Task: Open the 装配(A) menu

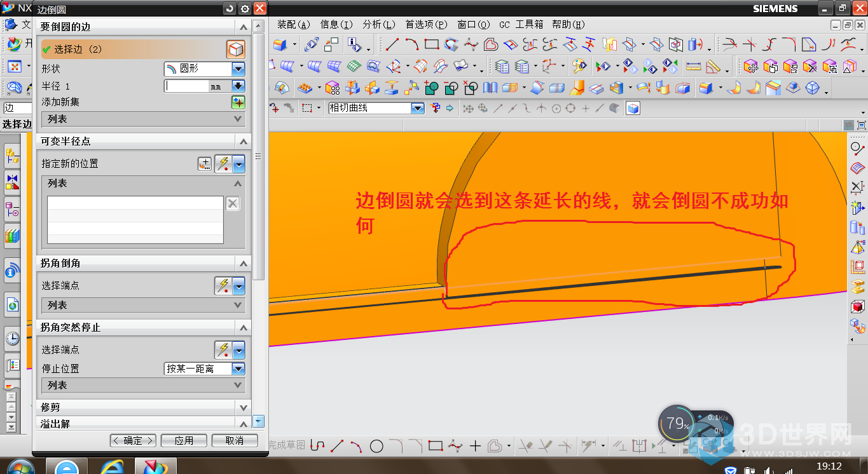Action: click(294, 25)
